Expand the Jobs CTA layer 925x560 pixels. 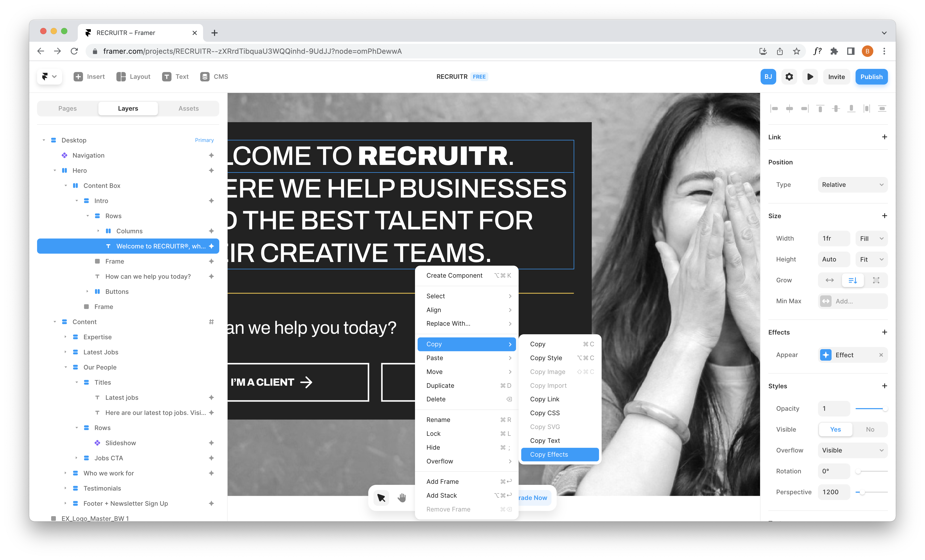tap(76, 458)
